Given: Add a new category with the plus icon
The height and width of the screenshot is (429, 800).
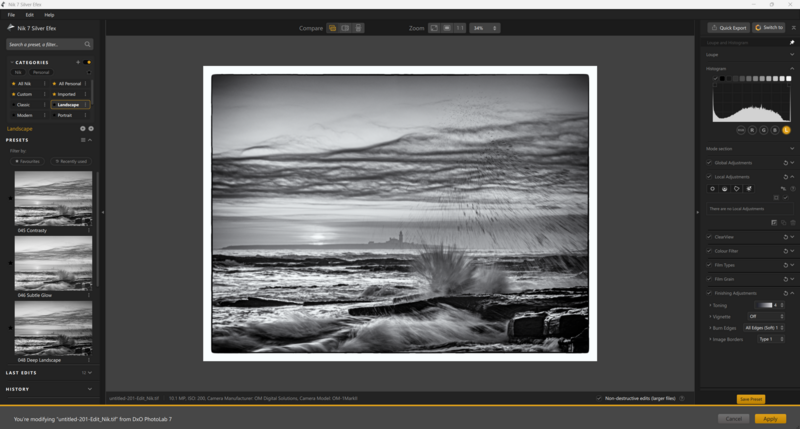Looking at the screenshot, I should point(78,62).
